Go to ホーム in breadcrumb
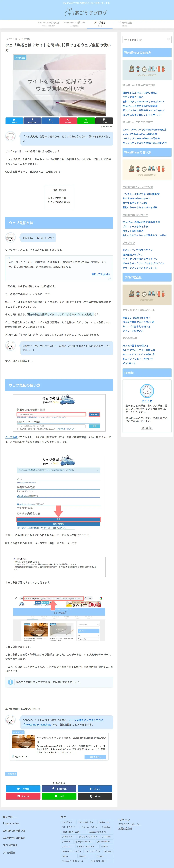 (11, 39)
